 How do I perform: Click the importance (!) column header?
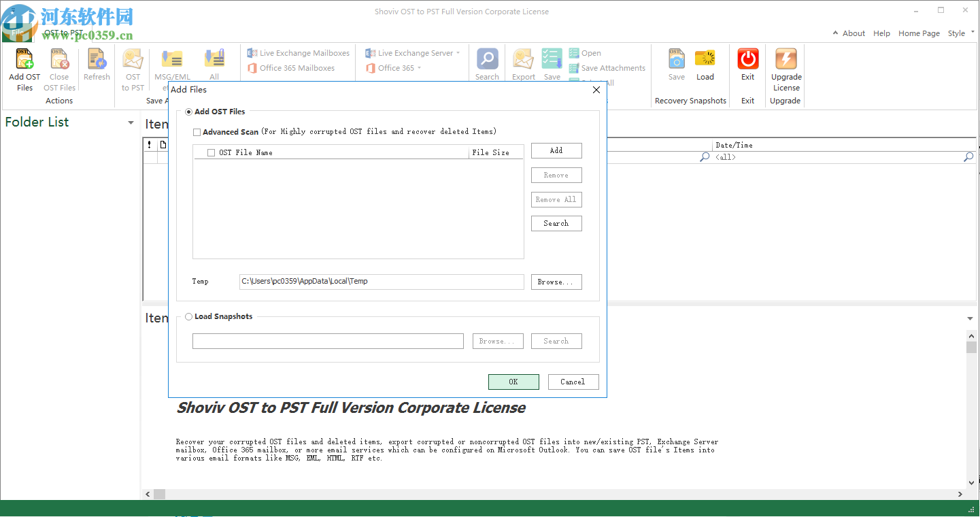point(150,145)
